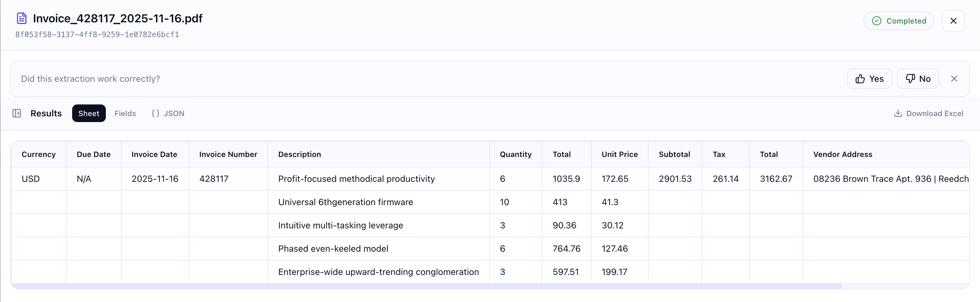Select the 2025-11-16 invoice date cell

155,179
